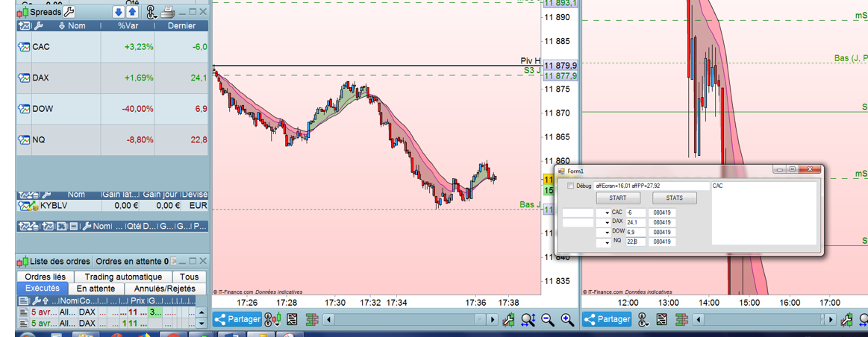Click the blue down arrow in Spreads header

[x=119, y=12]
